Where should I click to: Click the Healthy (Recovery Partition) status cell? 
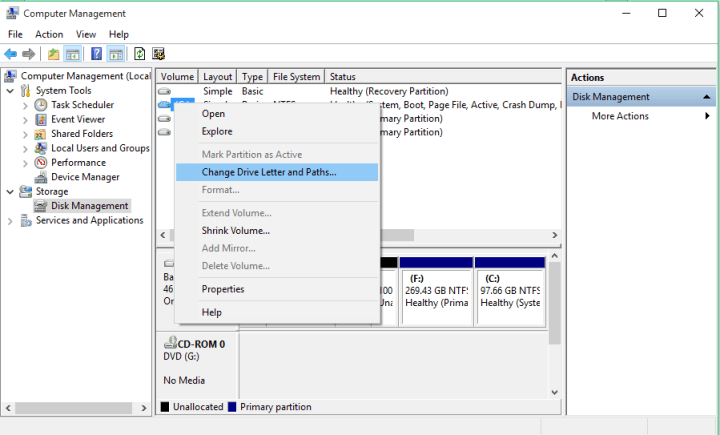tap(389, 91)
